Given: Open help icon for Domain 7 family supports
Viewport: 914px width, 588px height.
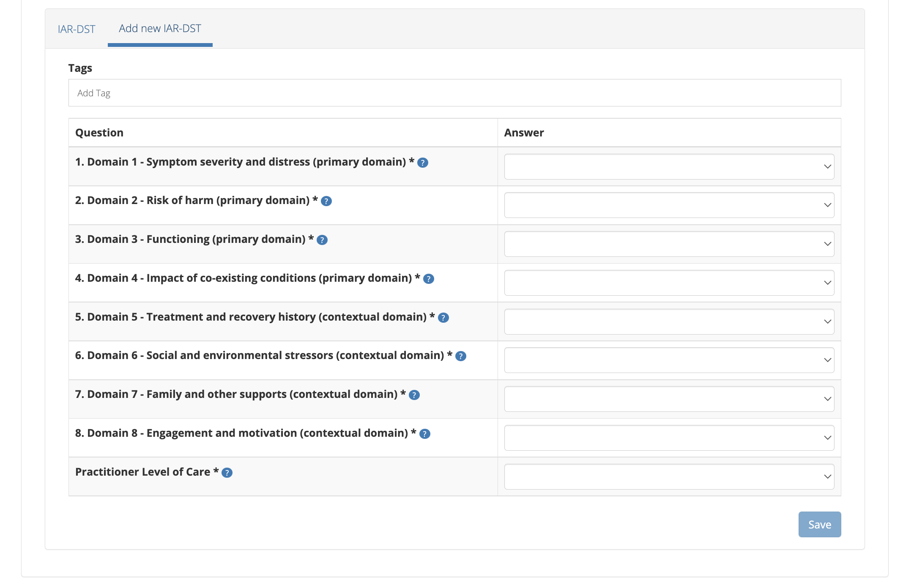Looking at the screenshot, I should (x=414, y=395).
